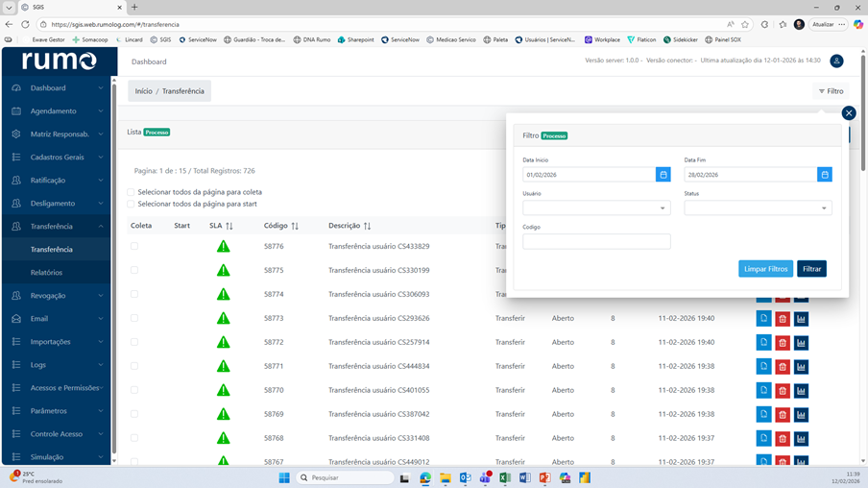Click the user profile avatar icon
868x488 pixels.
pos(836,61)
